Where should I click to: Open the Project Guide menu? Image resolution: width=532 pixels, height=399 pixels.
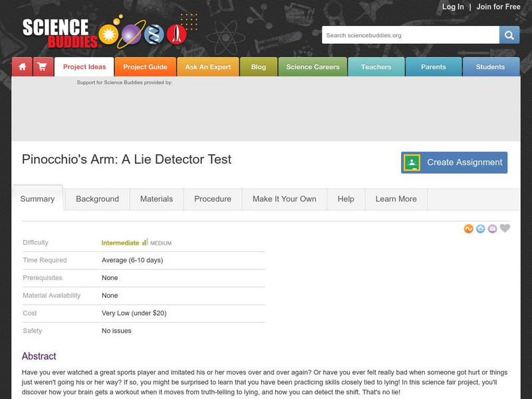[x=145, y=66]
